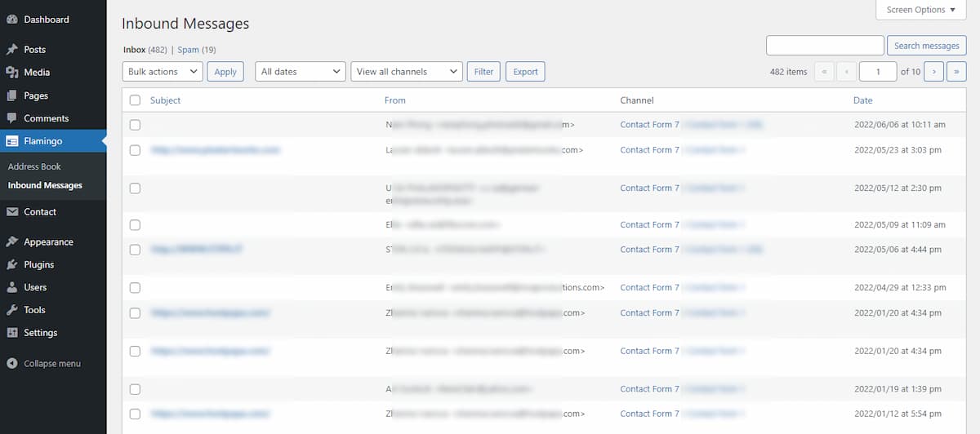This screenshot has width=980, height=434.
Task: Select the checkbox for 2022/05/09 message
Action: tap(135, 225)
